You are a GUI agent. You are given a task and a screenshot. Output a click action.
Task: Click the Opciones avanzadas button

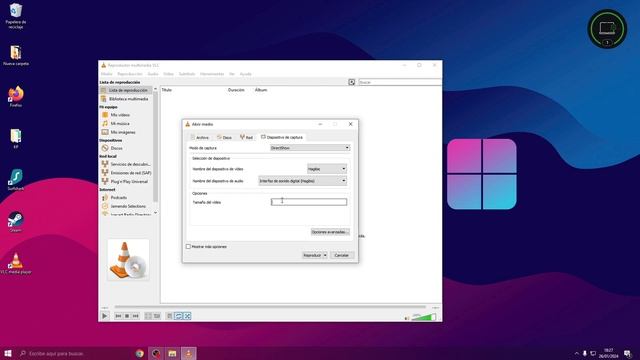click(330, 232)
